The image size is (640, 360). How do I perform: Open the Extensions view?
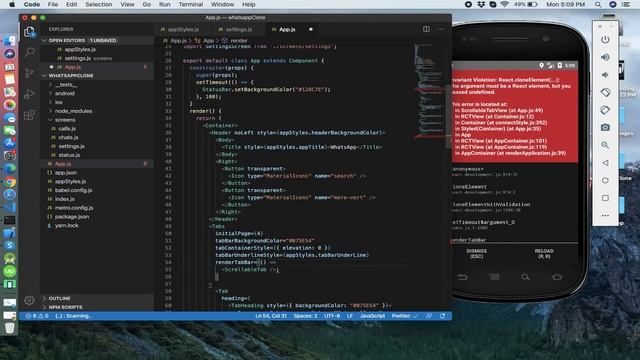(29, 115)
